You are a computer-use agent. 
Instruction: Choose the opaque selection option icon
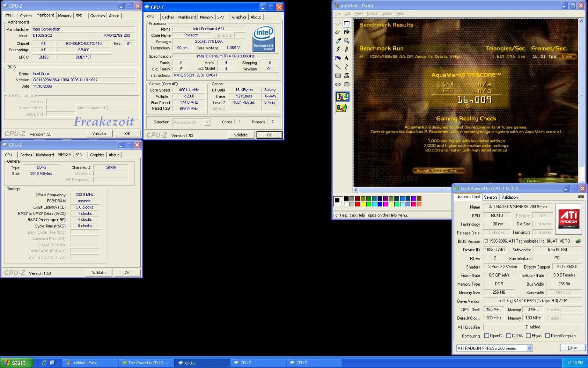[342, 97]
